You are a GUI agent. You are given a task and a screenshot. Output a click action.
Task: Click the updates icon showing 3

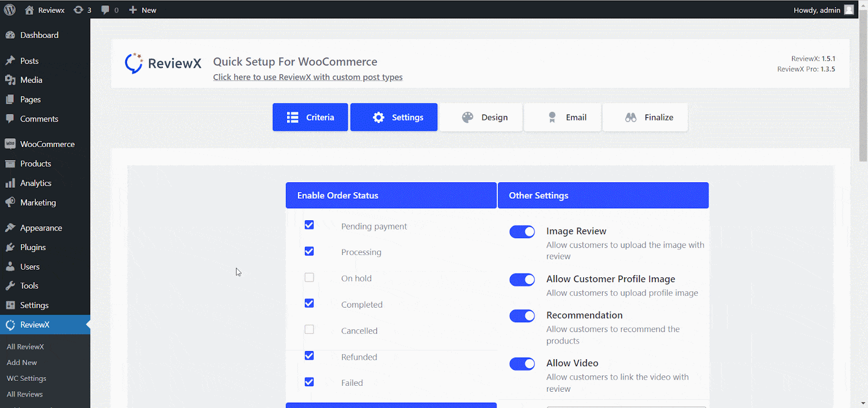[x=79, y=10]
